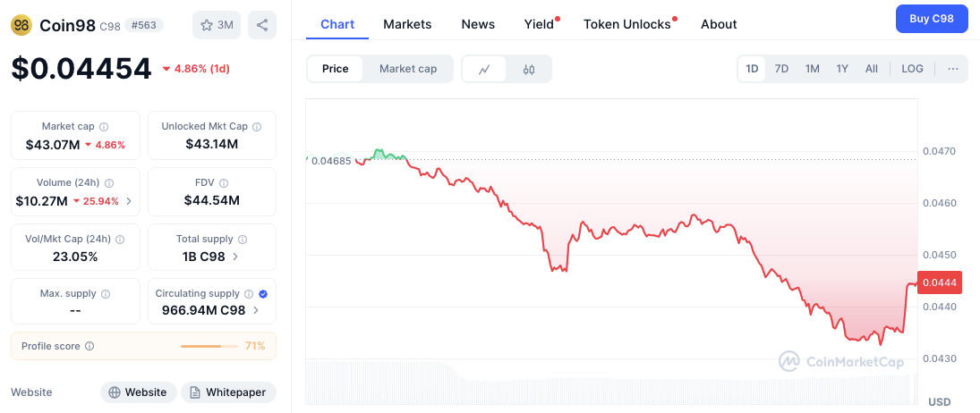
Task: Click the Coin98 logo icon
Action: tap(21, 25)
